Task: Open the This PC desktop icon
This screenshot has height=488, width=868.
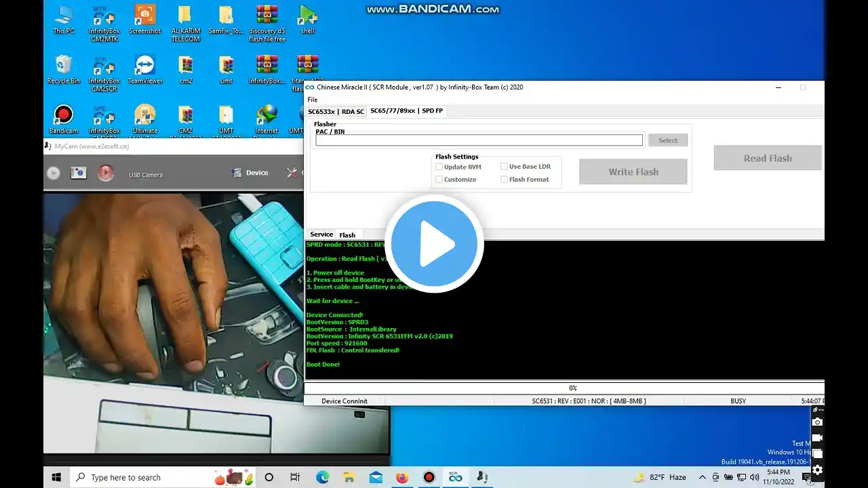Action: click(x=64, y=20)
